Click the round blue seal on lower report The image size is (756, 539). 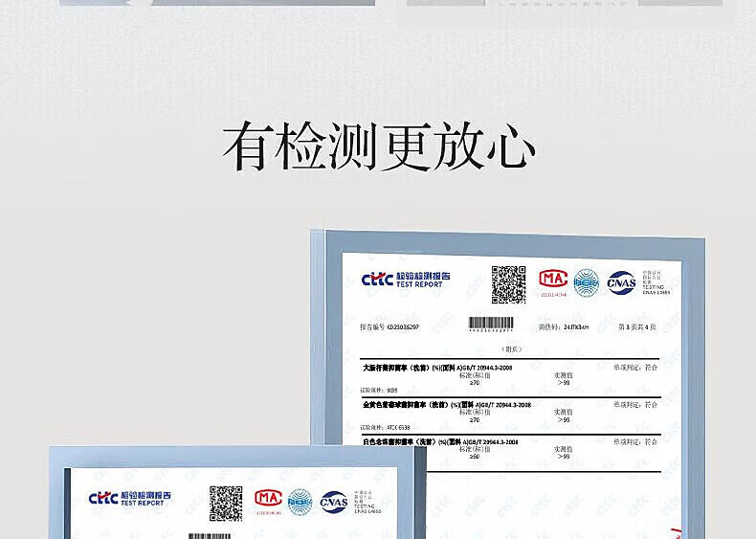[x=300, y=501]
